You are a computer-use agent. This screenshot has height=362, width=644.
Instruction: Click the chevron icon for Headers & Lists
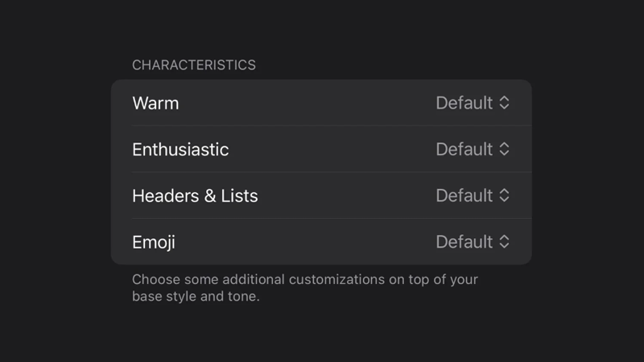click(x=504, y=195)
